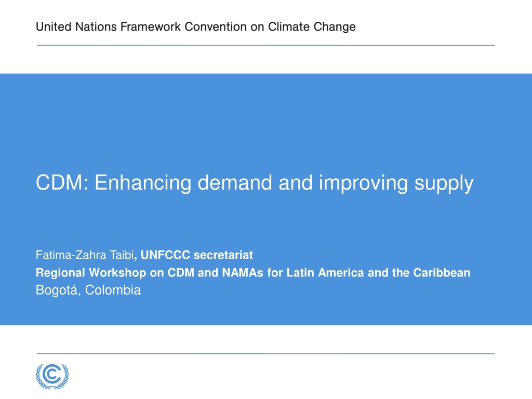This screenshot has height=399, width=532.
Task: Click empty space in the blue banner above the title
Action: tap(266, 119)
